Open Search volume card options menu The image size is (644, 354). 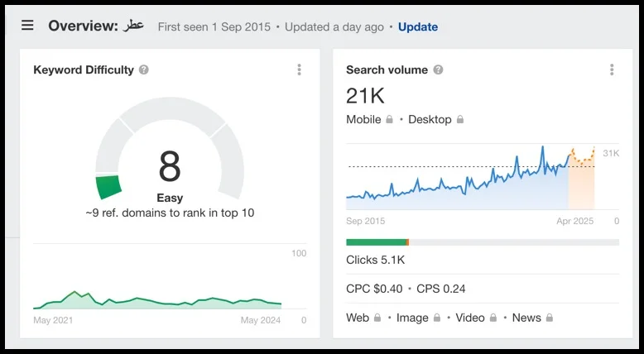[x=612, y=70]
